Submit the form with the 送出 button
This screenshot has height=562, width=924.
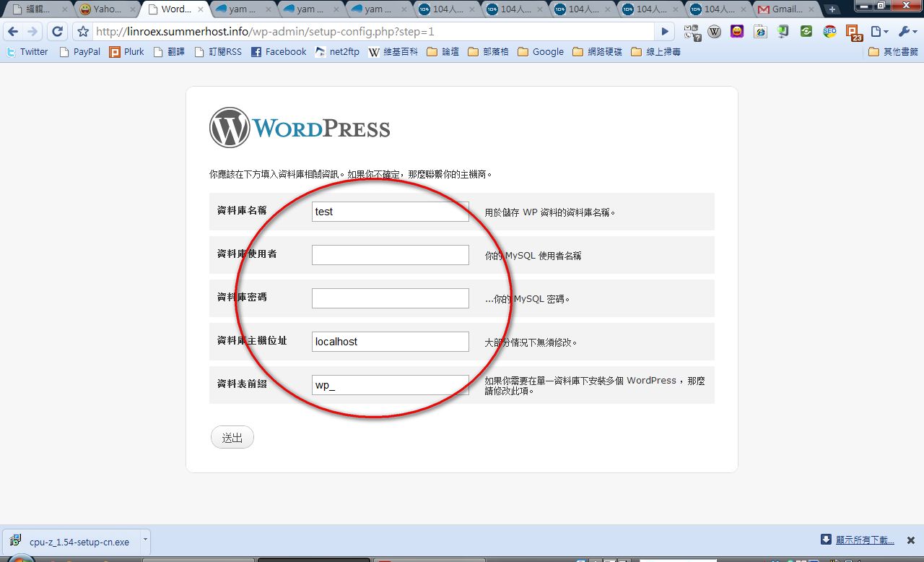[x=232, y=438]
